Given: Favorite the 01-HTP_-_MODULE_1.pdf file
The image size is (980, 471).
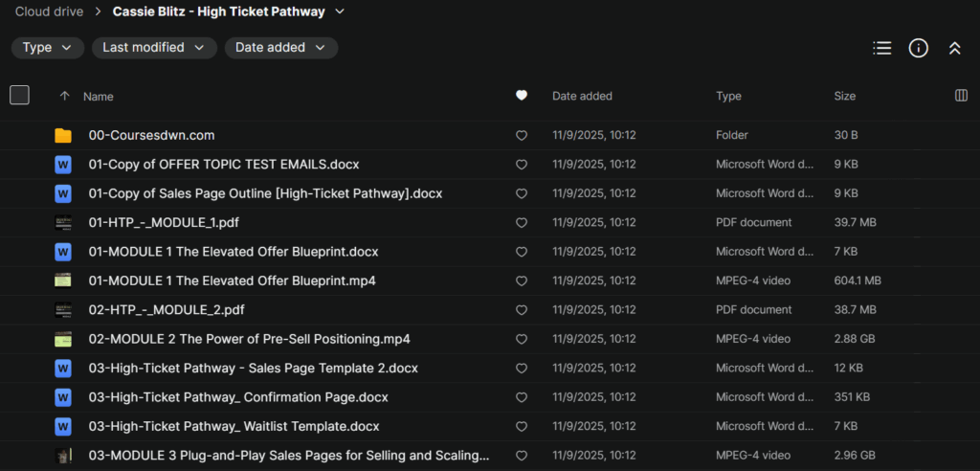Looking at the screenshot, I should (x=522, y=223).
